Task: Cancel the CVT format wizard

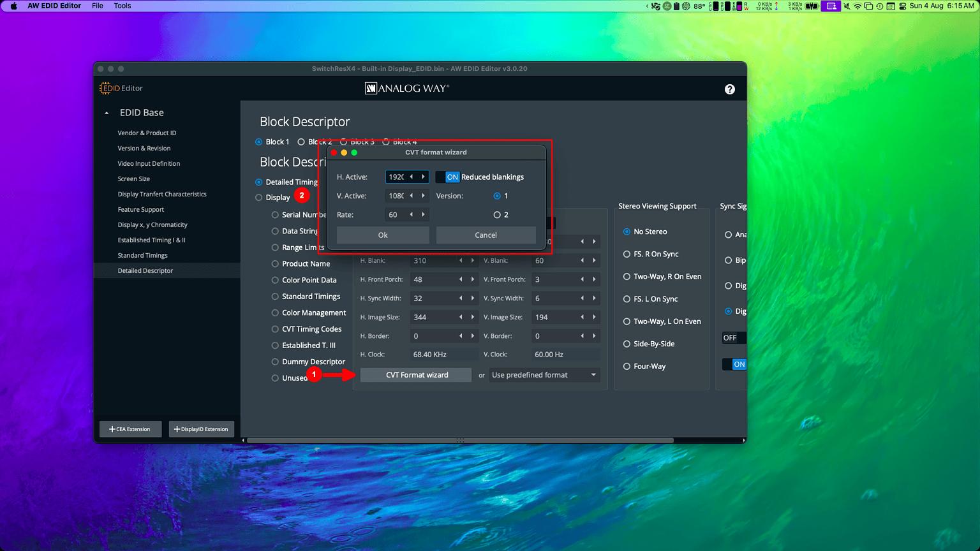Action: tap(486, 235)
